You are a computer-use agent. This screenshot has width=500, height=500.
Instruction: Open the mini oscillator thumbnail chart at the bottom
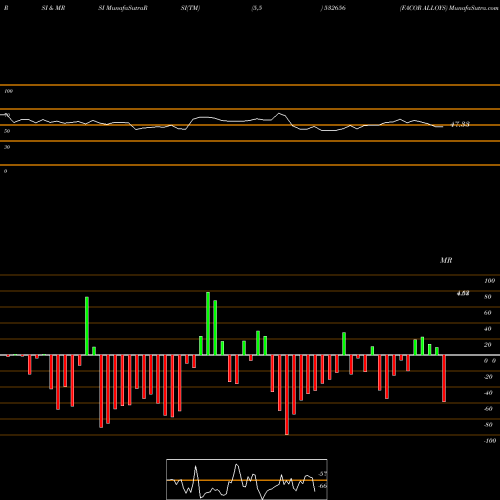coord(247,479)
